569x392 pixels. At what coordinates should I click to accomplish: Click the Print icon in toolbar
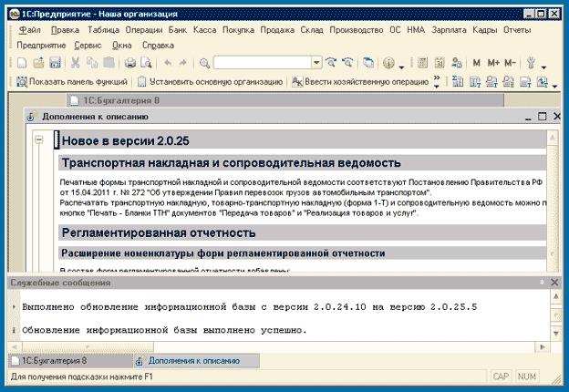[129, 63]
